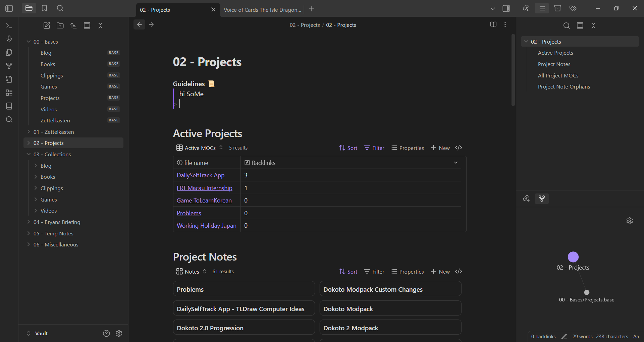Expand the 01 - Zettelkasten folder
Image resolution: width=644 pixels, height=342 pixels.
29,132
